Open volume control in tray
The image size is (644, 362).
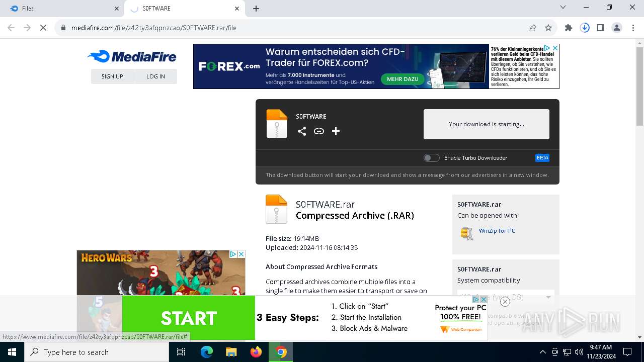[579, 352]
